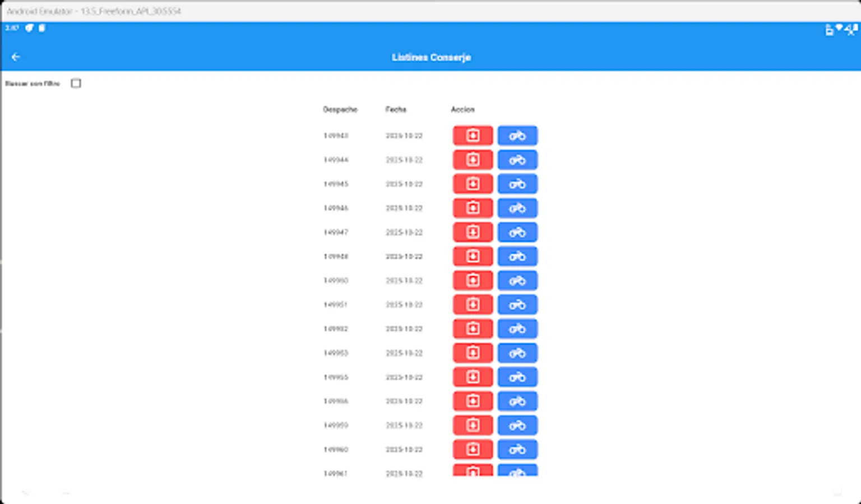The image size is (861, 504).
Task: Click the 'Accion' column header
Action: click(463, 110)
